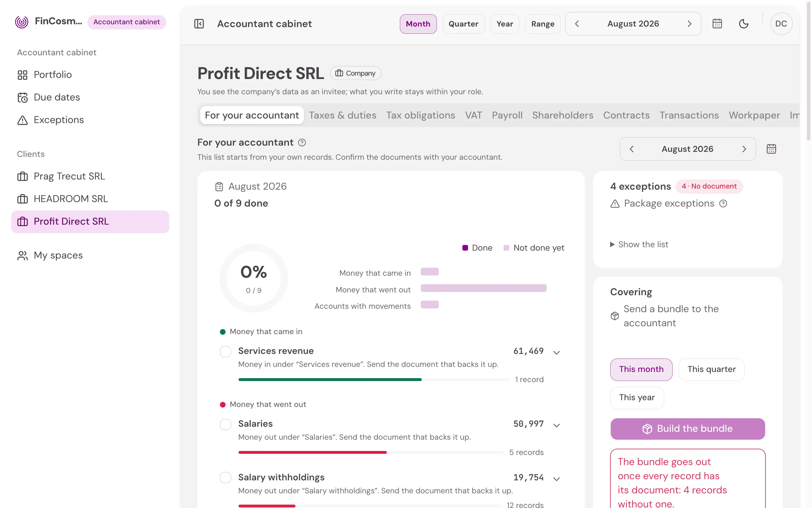Expand the Salaries row chevron
The image size is (812, 508).
[x=557, y=426]
